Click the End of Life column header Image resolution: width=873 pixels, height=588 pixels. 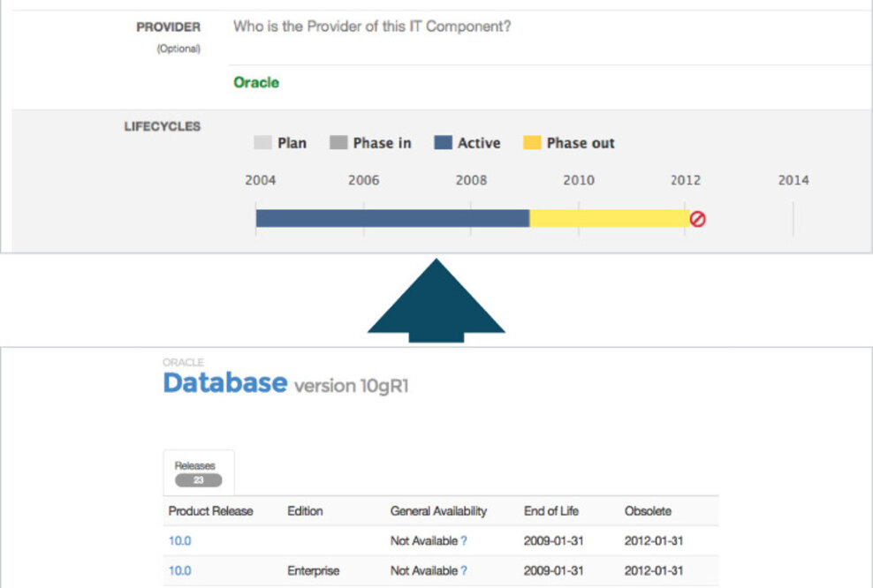[551, 511]
